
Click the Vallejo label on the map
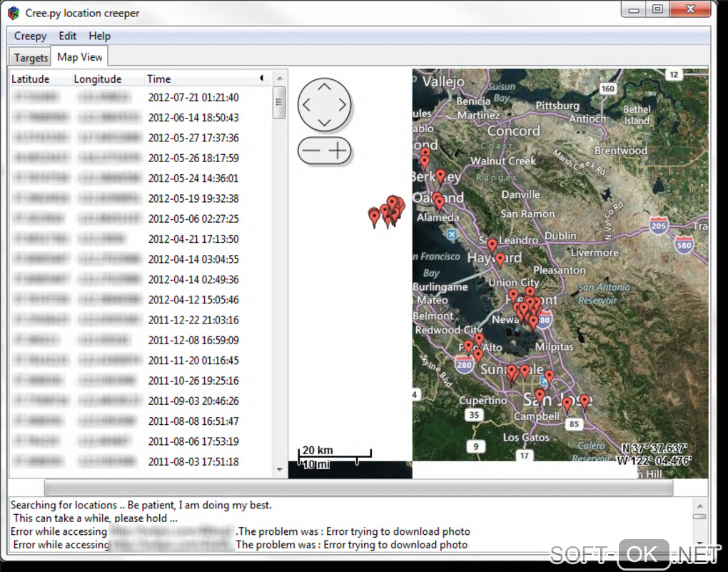point(443,81)
